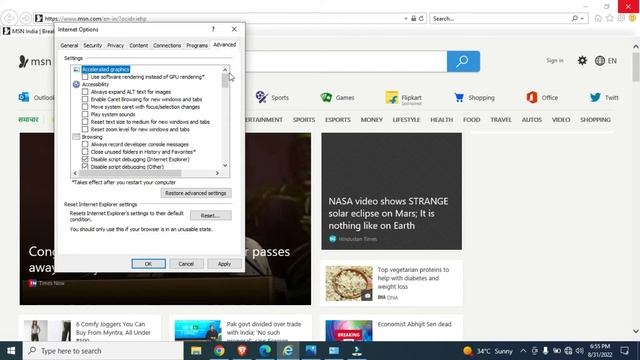The image size is (640, 360).
Task: Click Windows Start button
Action: click(11, 351)
